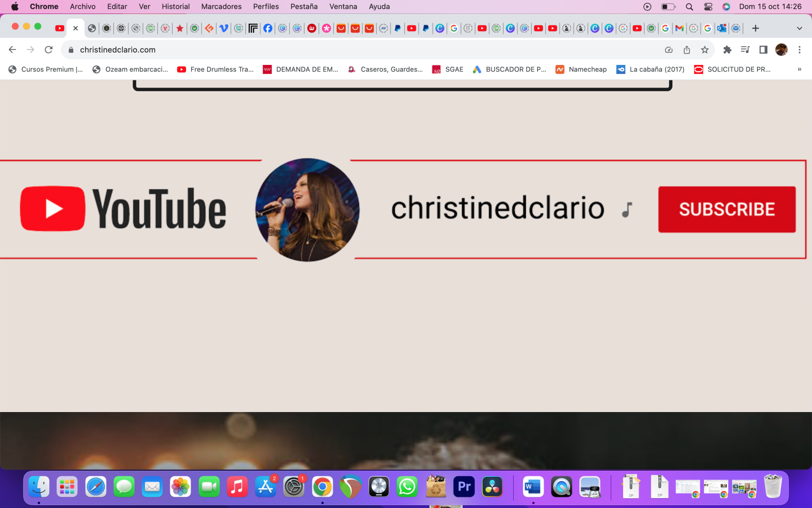The width and height of the screenshot is (812, 508).
Task: Open Control Center in menu bar
Action: [x=708, y=7]
